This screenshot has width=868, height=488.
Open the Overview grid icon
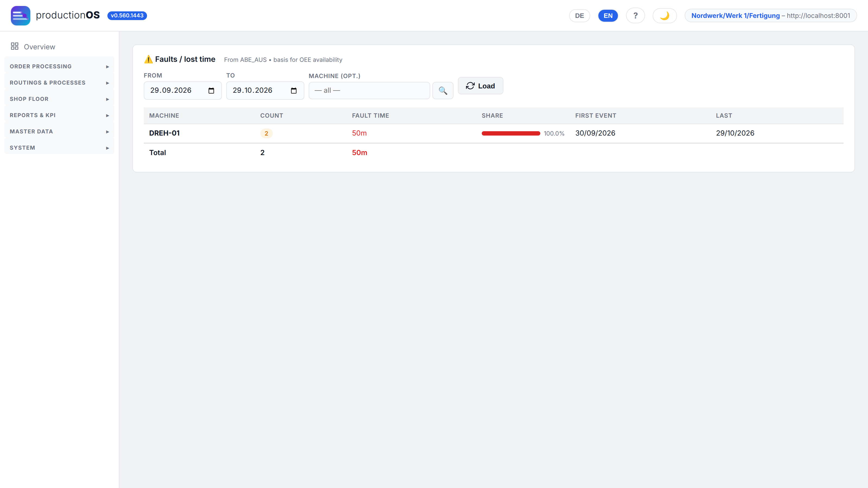[14, 46]
